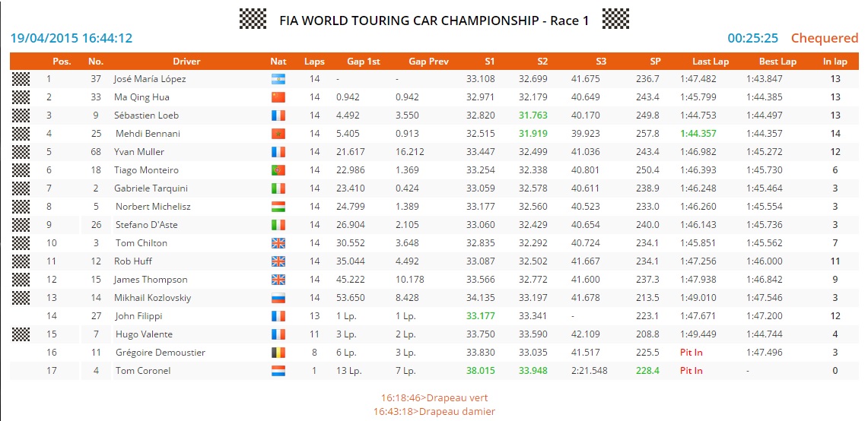
Task: Click the China flag for Ma Qing Hua
Action: click(278, 97)
